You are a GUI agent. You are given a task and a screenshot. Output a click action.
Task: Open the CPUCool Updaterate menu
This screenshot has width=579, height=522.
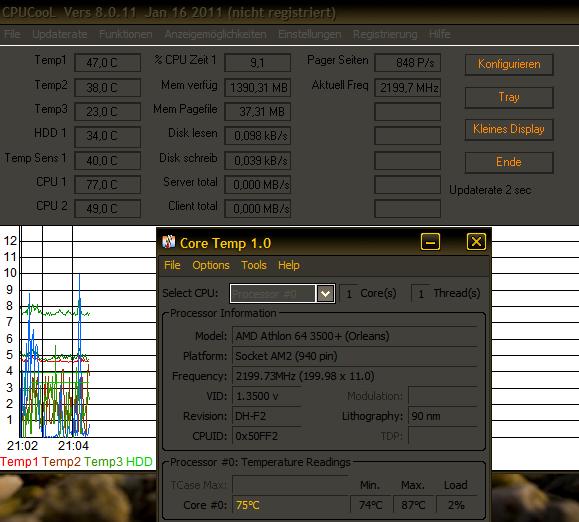[x=60, y=34]
